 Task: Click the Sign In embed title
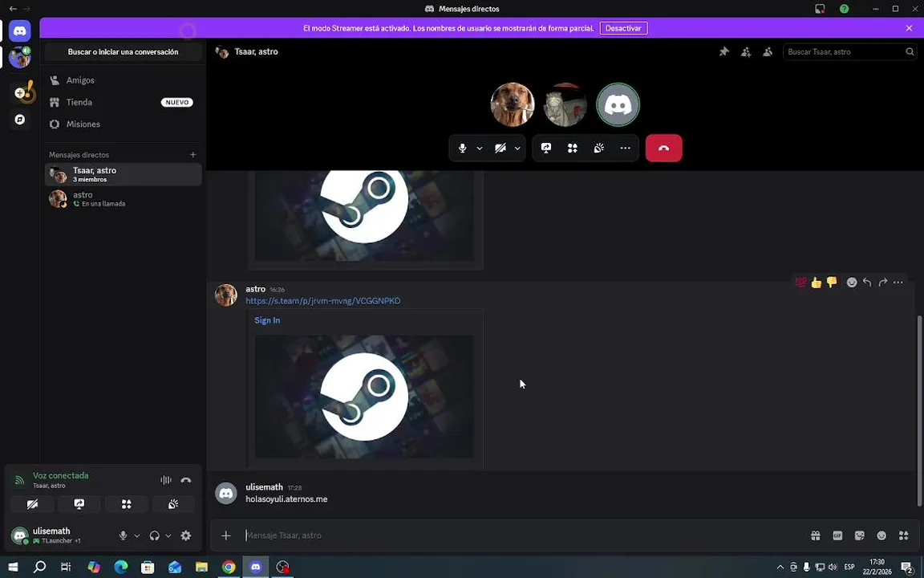pos(267,320)
